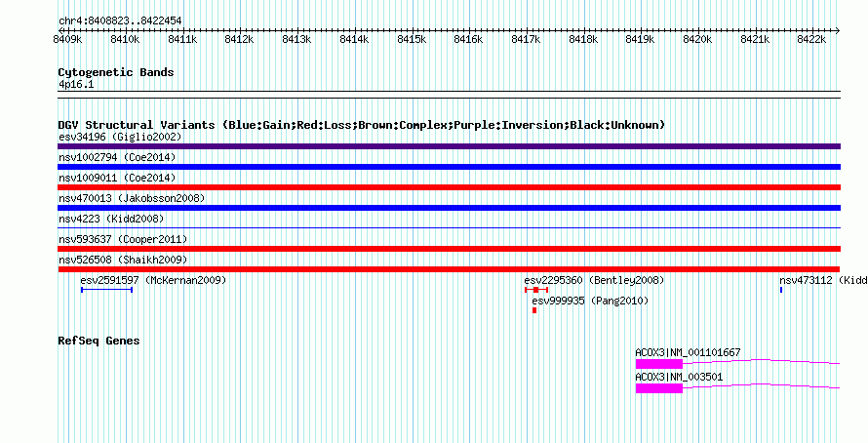The width and height of the screenshot is (868, 443).
Task: Click the 8411k ruler tick label
Action: tap(182, 39)
